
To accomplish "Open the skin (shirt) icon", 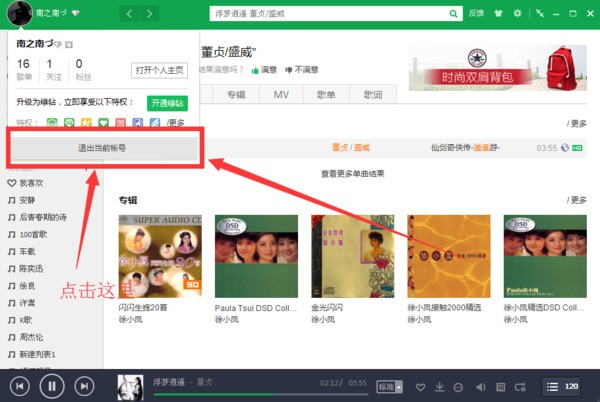I will (x=498, y=14).
